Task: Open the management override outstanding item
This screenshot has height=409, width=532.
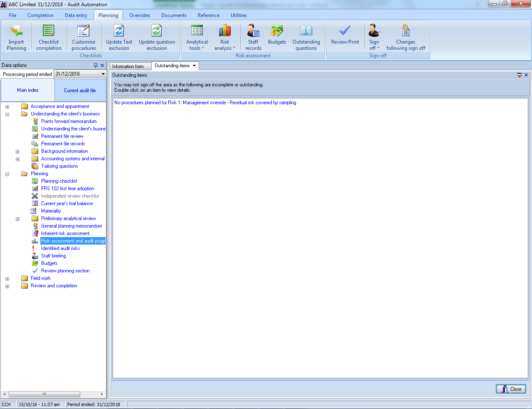Action: tap(205, 103)
